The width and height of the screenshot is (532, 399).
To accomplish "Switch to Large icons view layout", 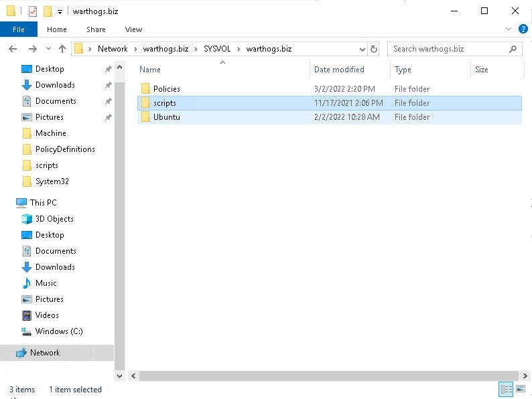I will coord(521,389).
